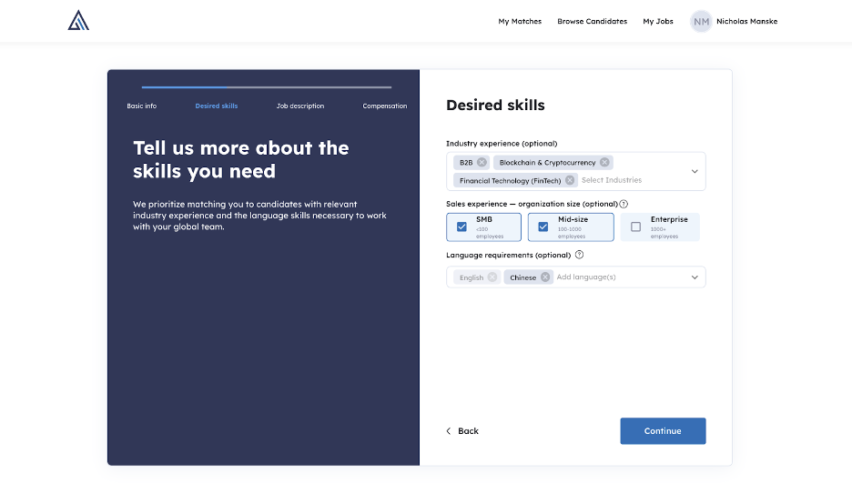Open My Matches in the top navigation
This screenshot has width=852, height=504.
click(x=520, y=21)
